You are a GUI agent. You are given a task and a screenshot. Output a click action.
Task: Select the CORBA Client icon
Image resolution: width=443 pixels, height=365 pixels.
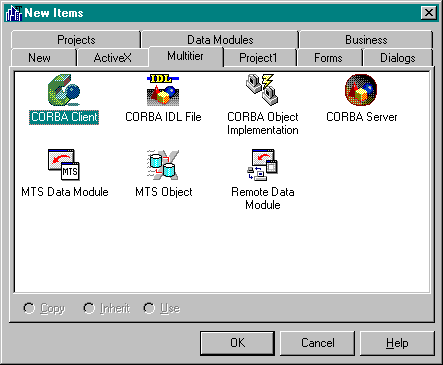[x=64, y=90]
